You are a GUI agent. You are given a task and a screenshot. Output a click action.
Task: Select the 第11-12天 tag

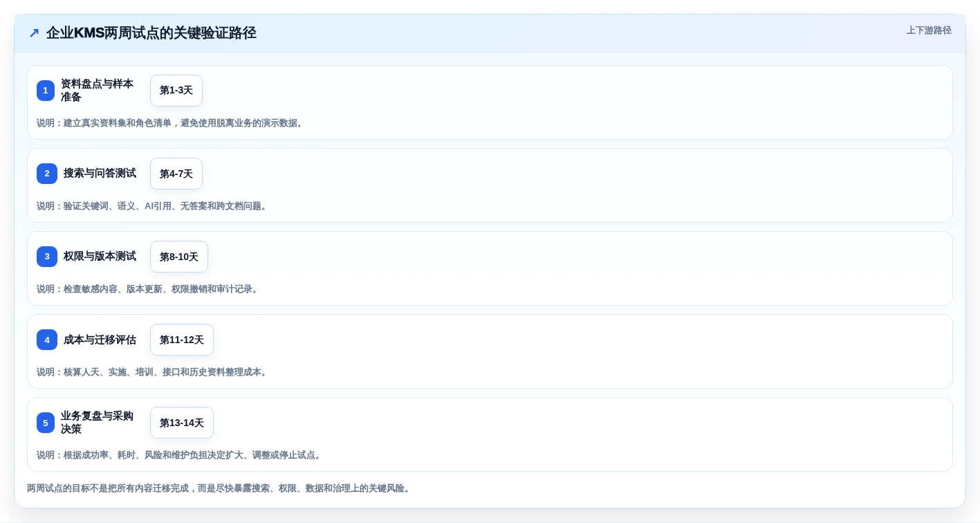tap(182, 340)
